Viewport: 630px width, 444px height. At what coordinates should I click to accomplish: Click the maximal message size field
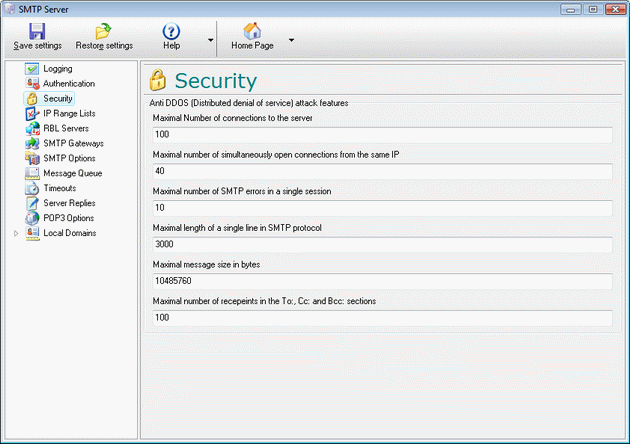(381, 281)
